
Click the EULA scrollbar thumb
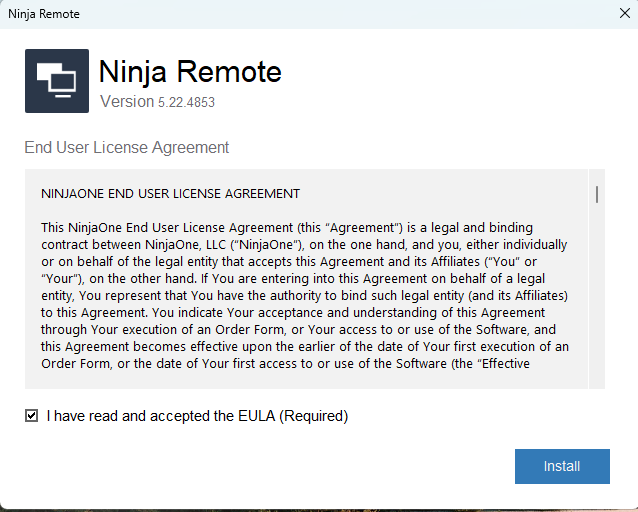click(x=597, y=194)
